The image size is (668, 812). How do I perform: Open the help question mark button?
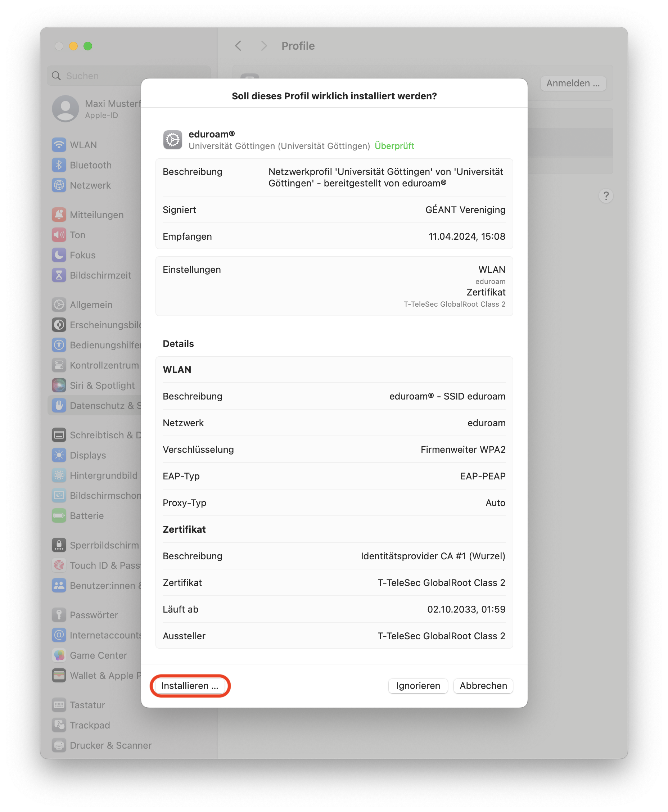pos(606,196)
